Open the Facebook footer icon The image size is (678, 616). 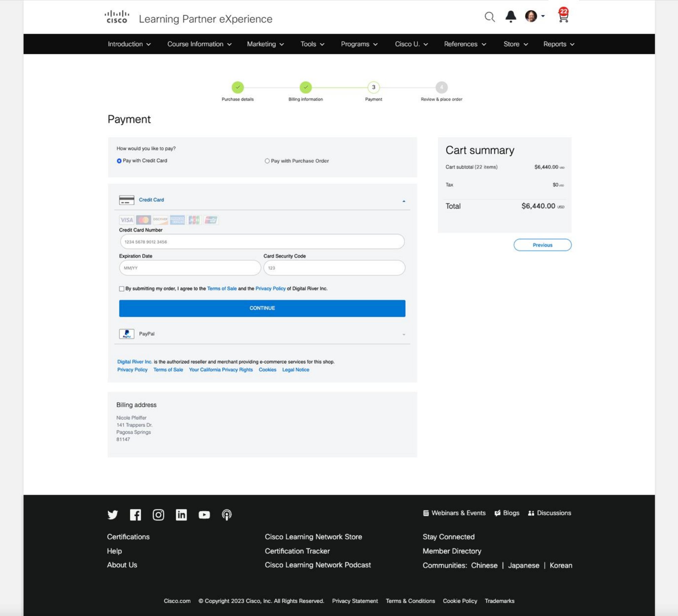pos(135,515)
